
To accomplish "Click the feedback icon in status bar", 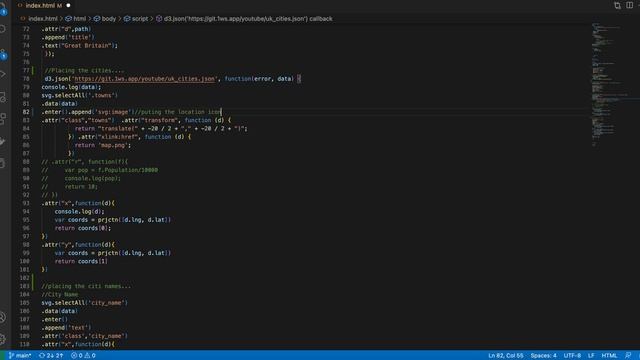I will [x=628, y=356].
